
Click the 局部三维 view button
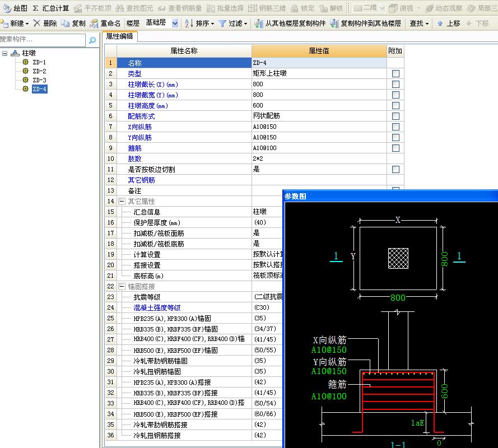point(482,8)
